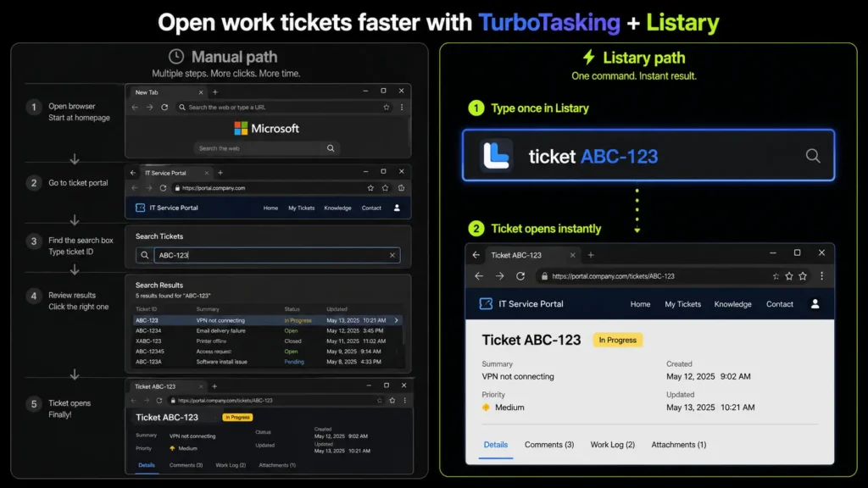Open the ABC-123 'VPN not connecting' result row
This screenshot has height=488, width=868.
click(x=268, y=320)
